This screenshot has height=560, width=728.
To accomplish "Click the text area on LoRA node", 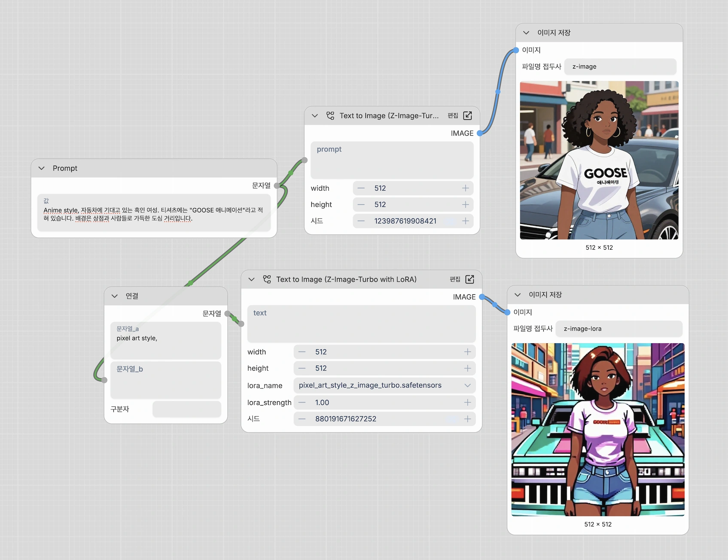I will (362, 324).
